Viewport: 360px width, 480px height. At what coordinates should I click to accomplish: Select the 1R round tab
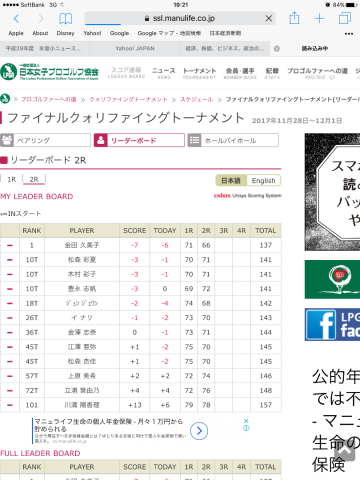coord(12,179)
